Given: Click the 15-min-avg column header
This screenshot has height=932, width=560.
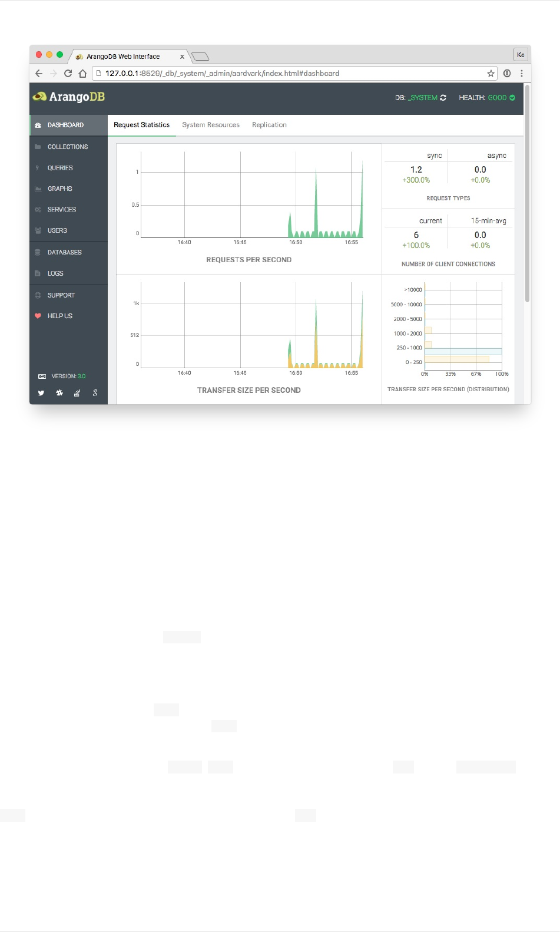Looking at the screenshot, I should (489, 221).
